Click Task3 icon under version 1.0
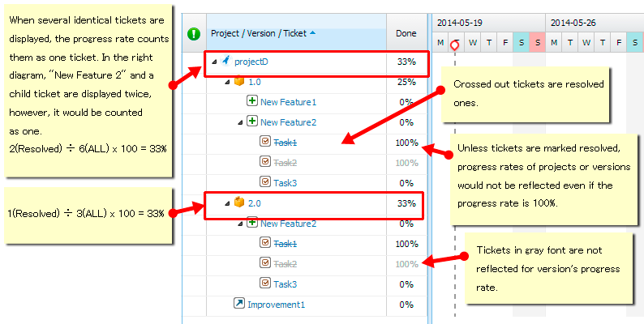 click(x=264, y=182)
